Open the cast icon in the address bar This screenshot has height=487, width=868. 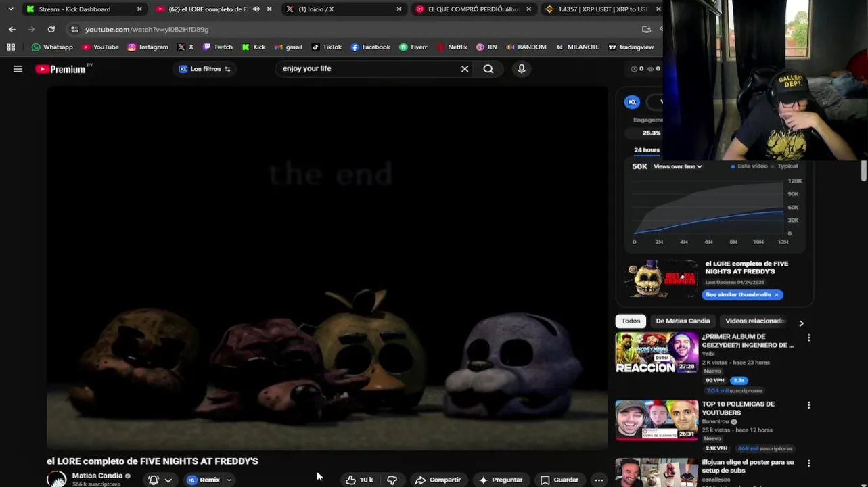646,30
